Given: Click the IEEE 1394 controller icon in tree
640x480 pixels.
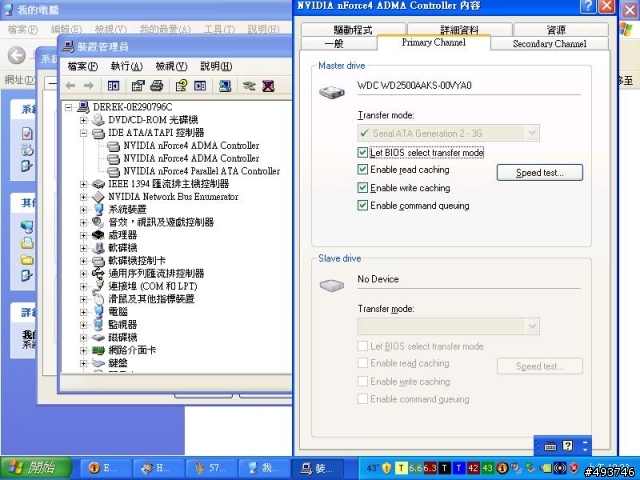Looking at the screenshot, I should coord(98,184).
